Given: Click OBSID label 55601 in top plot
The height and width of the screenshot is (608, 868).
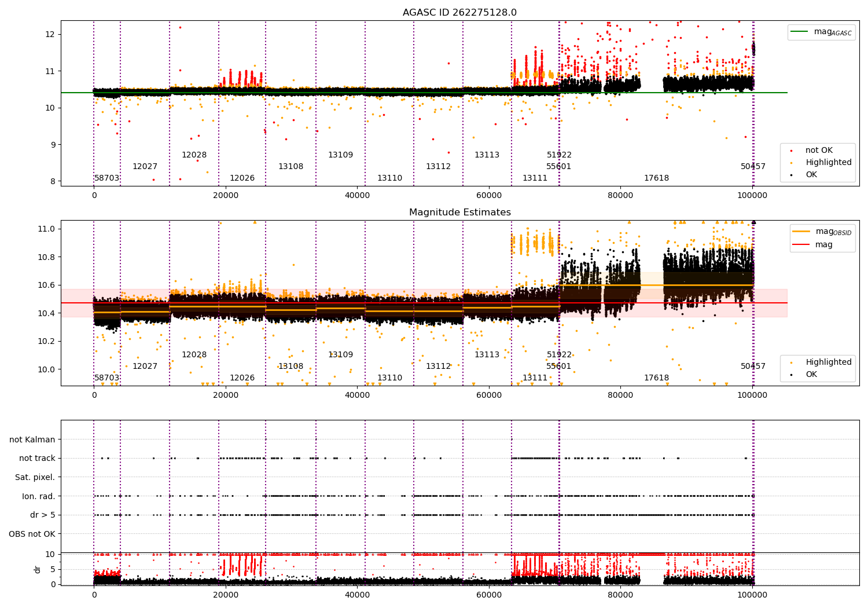Looking at the screenshot, I should pyautogui.click(x=558, y=166).
